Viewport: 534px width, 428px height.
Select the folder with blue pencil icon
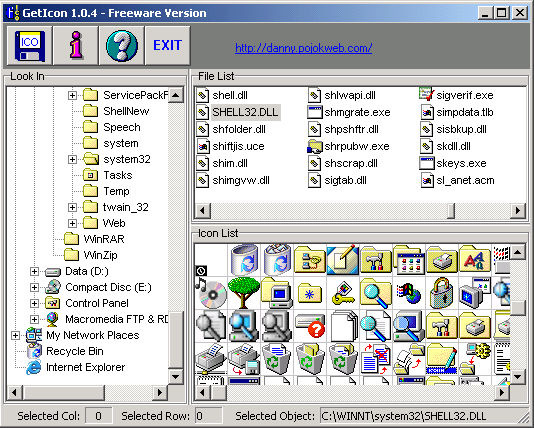442,359
